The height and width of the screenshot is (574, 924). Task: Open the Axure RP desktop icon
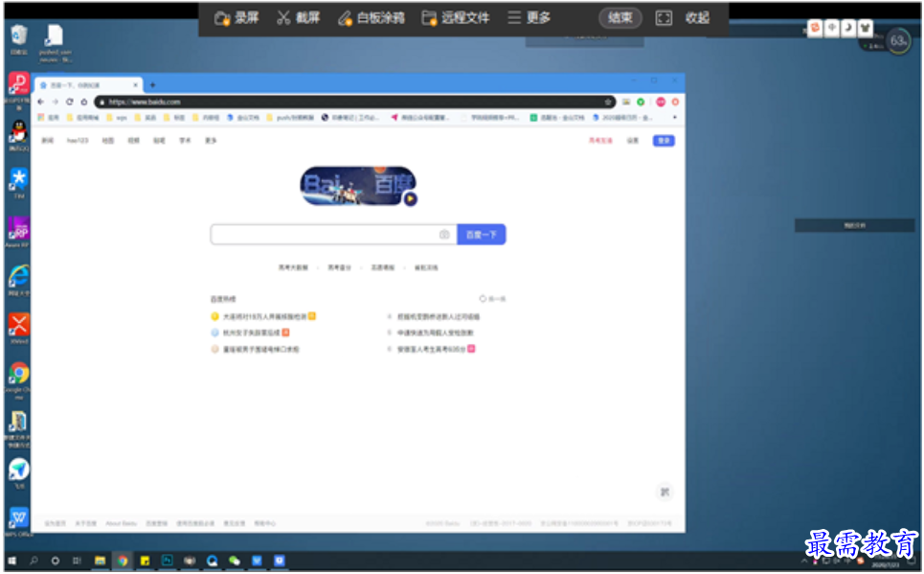[19, 231]
